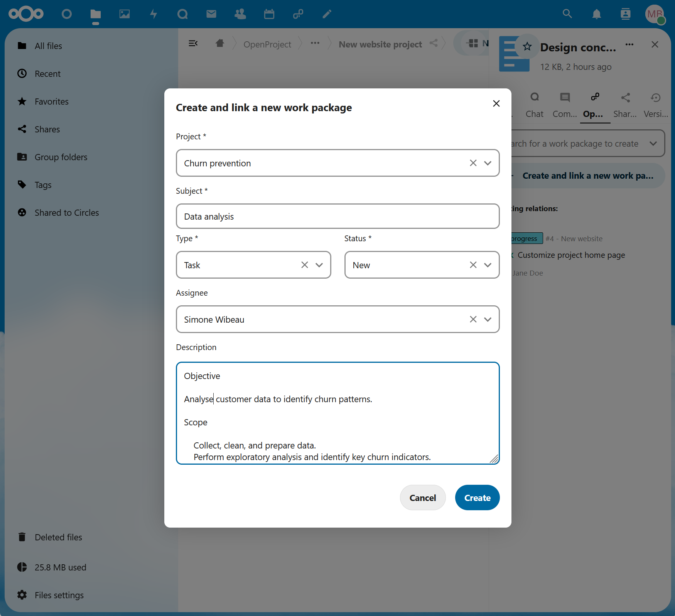Expand the Status dropdown showing New
This screenshot has height=616, width=675.
pos(488,265)
